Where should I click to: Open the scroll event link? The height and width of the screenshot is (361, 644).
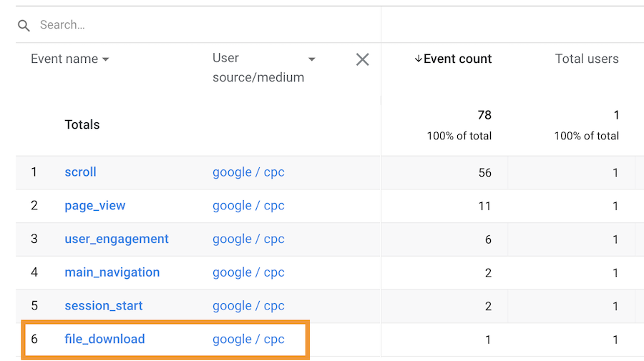[80, 172]
